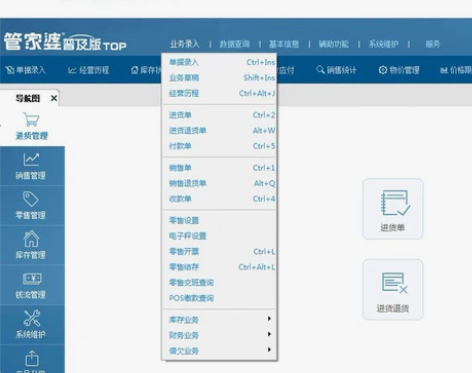Image resolution: width=472 pixels, height=373 pixels.
Task: Choose 业务草稿 from the dropdown menu
Action: click(219, 78)
